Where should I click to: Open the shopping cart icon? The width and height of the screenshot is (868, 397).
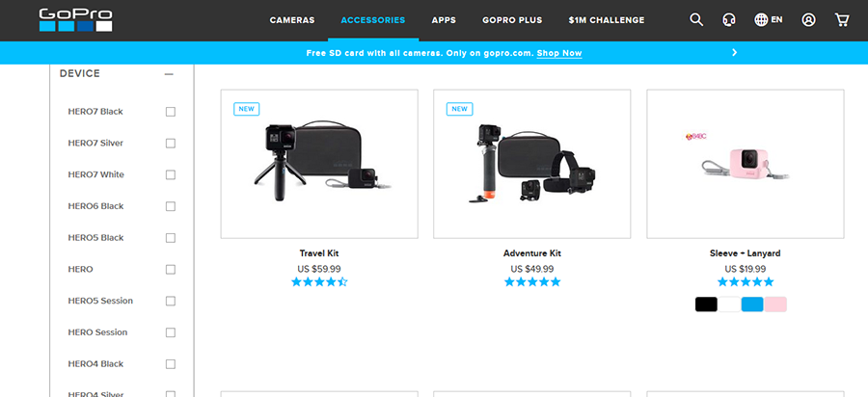[842, 20]
